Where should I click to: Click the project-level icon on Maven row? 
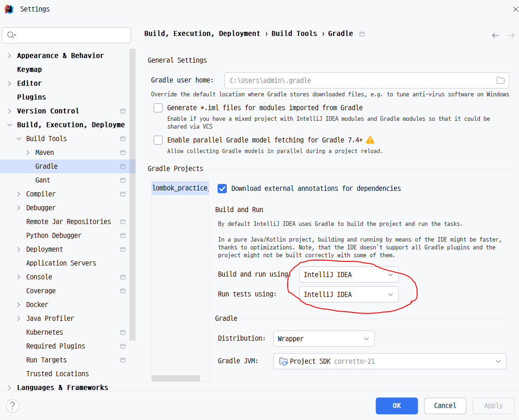click(123, 153)
